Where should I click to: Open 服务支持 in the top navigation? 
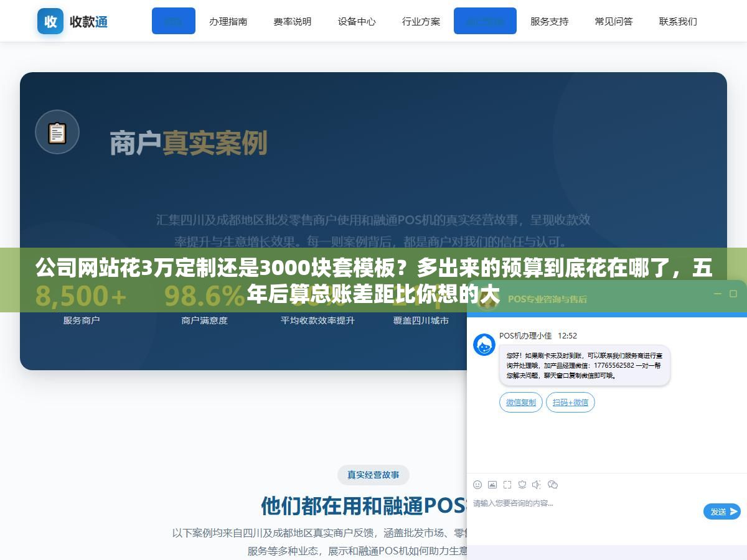tap(549, 21)
